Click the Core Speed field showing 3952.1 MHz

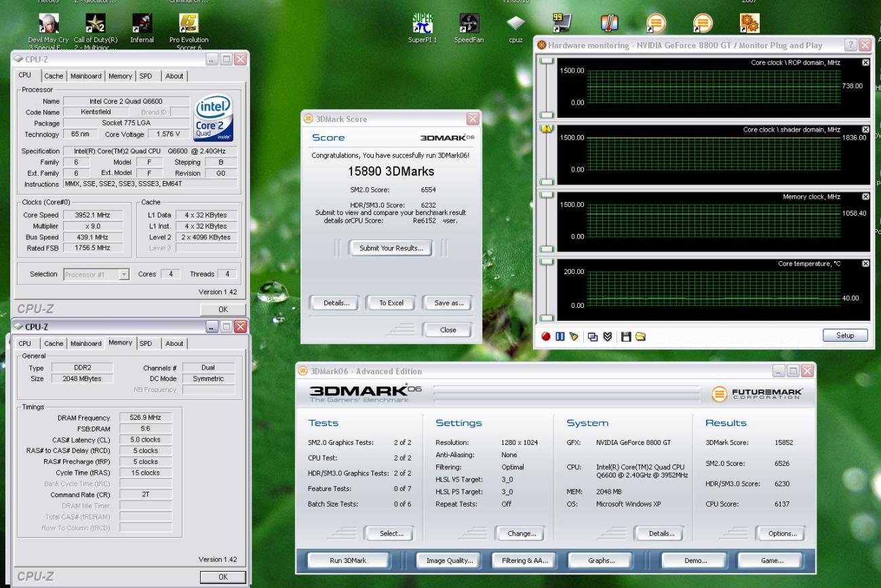coord(94,215)
